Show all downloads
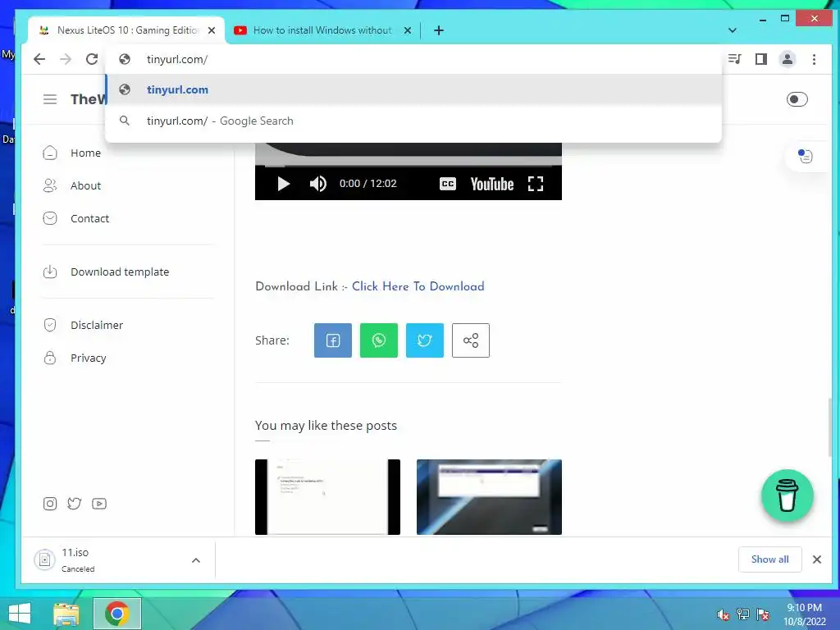The image size is (840, 630). (769, 559)
